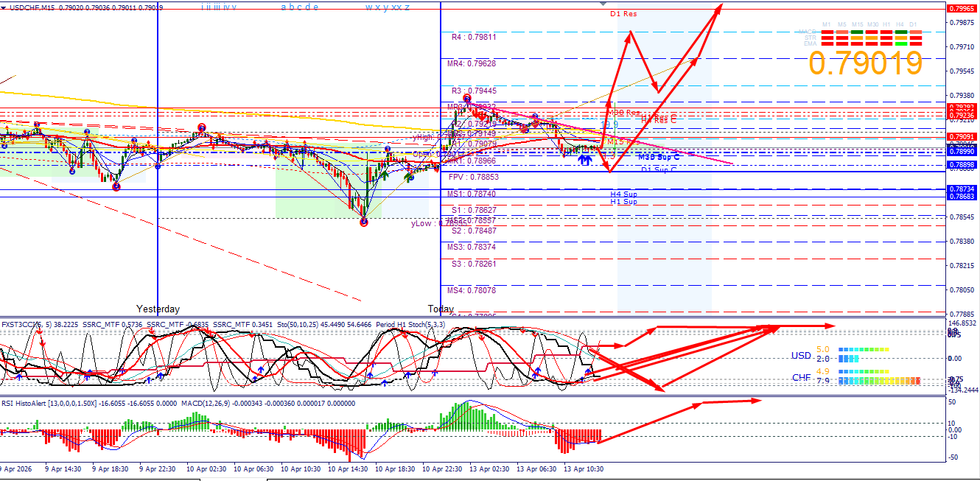
Task: Click the H1 Sup support label
Action: [623, 201]
